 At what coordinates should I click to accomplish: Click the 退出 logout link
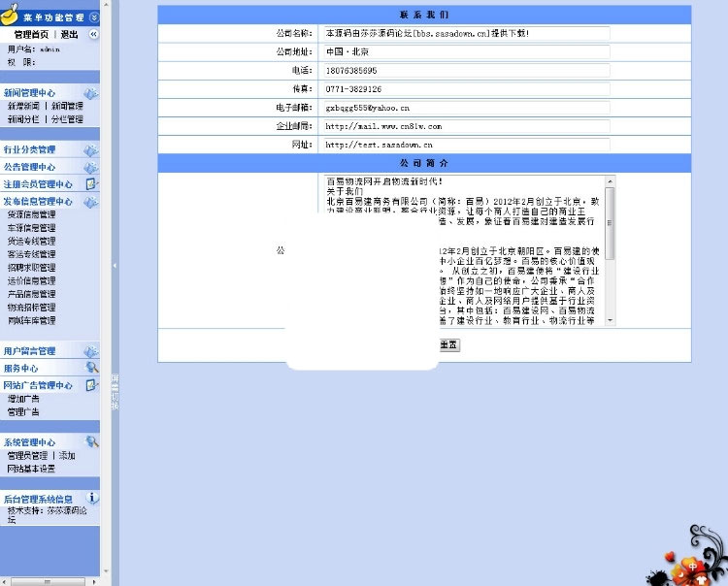point(69,34)
